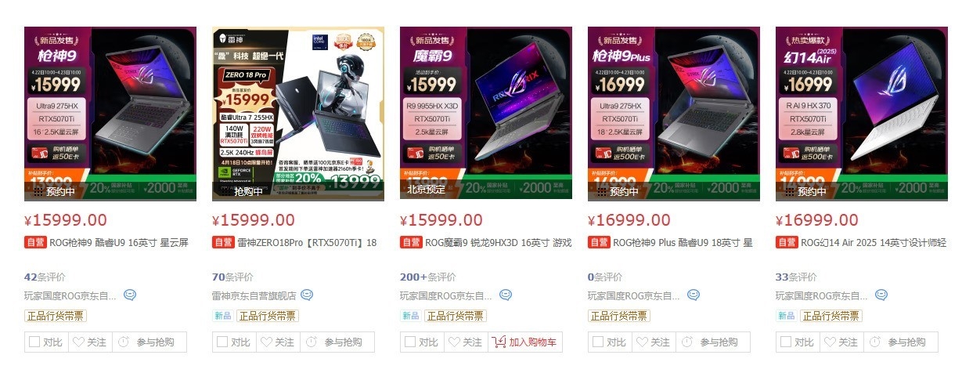Add ROG魔霸9 via 加入购物车 cart icon
980x373 pixels.
(499, 342)
